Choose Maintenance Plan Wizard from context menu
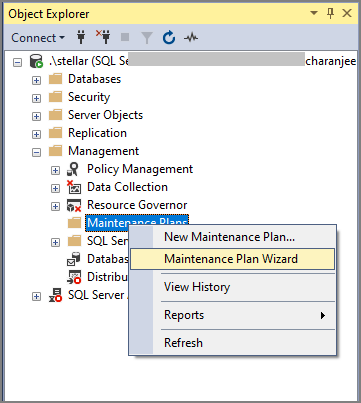Image resolution: width=361 pixels, height=403 pixels. coord(232,259)
